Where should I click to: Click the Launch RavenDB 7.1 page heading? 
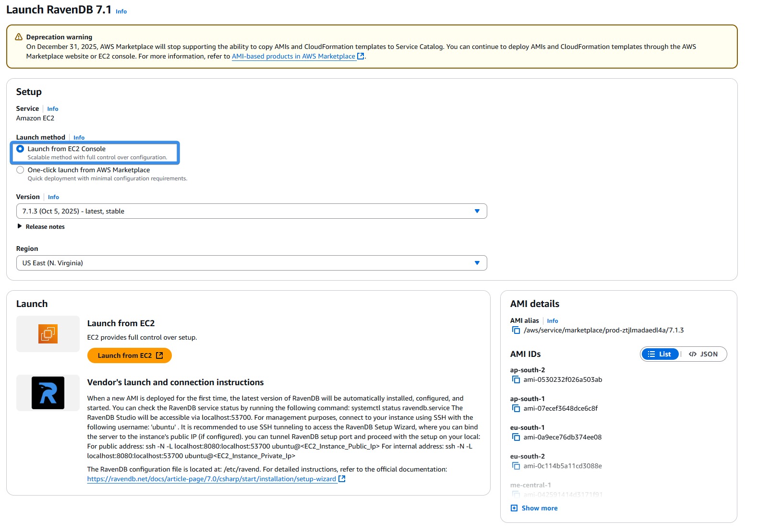click(59, 10)
